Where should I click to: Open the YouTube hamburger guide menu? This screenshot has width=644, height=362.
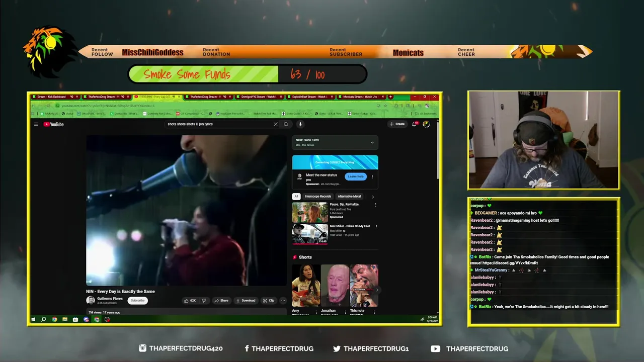36,124
